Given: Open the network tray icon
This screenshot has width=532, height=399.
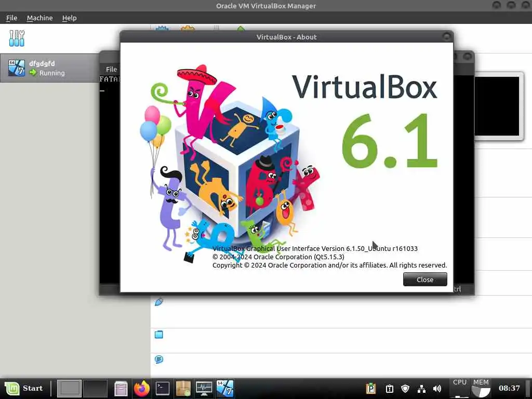Looking at the screenshot, I should click(421, 389).
